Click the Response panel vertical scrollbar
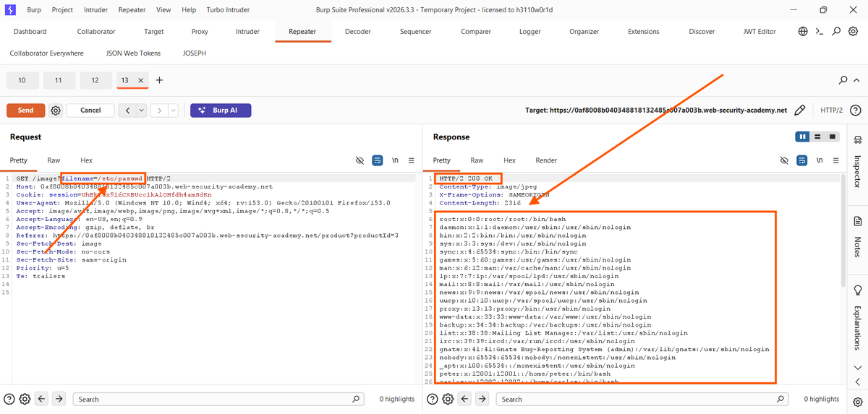The height and width of the screenshot is (414, 868). [842, 230]
